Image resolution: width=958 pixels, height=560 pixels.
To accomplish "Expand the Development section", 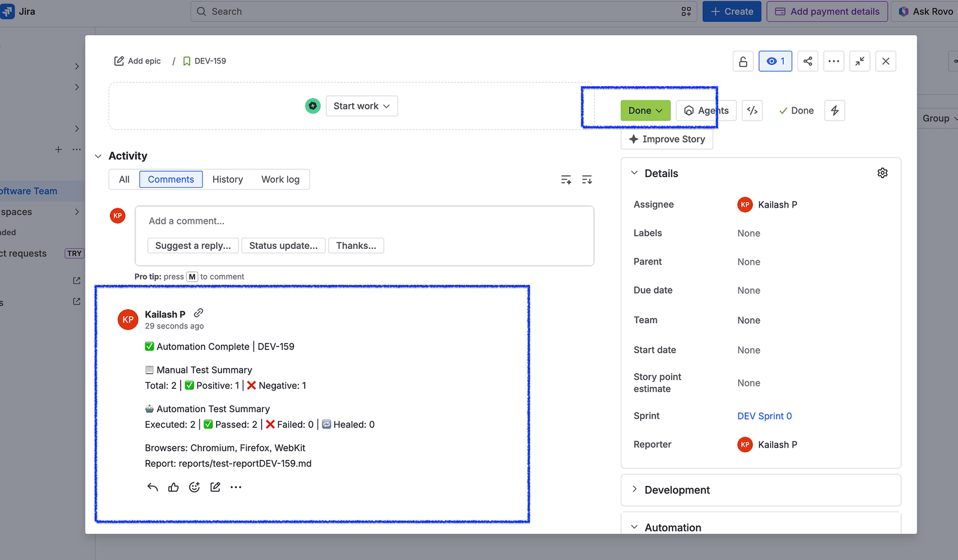I will pos(635,489).
